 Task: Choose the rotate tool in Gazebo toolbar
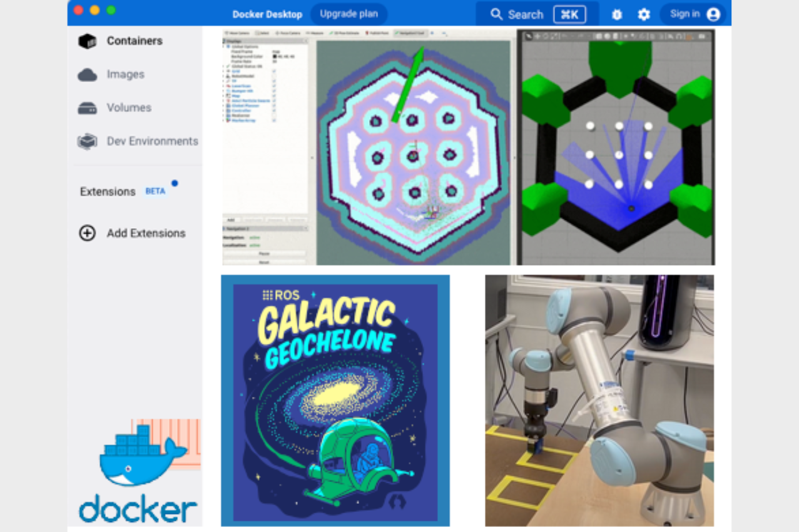tap(545, 36)
